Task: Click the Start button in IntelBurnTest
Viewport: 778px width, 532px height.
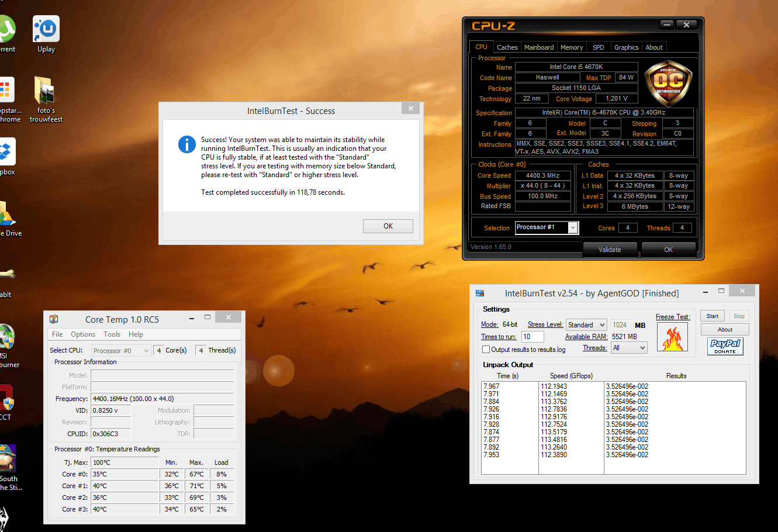Action: tap(712, 316)
